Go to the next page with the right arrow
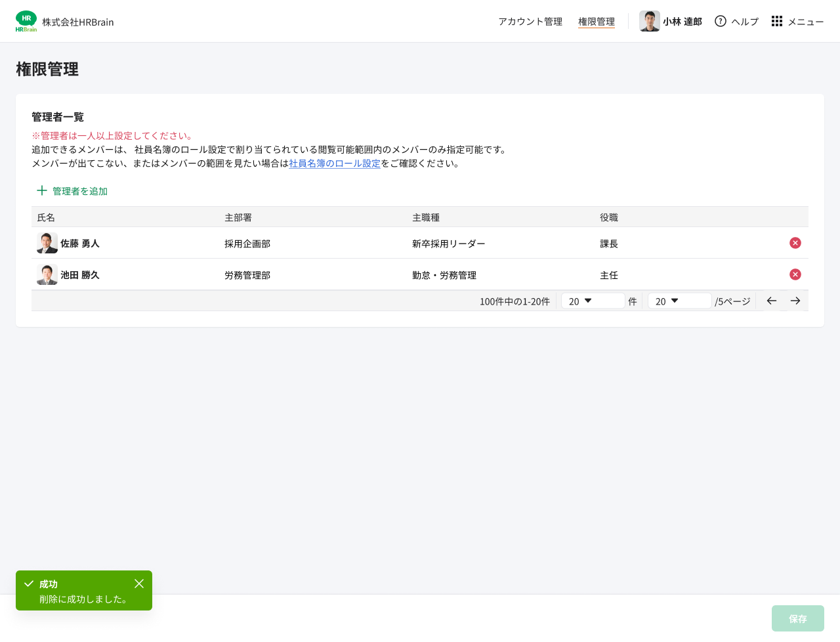 [x=795, y=301]
